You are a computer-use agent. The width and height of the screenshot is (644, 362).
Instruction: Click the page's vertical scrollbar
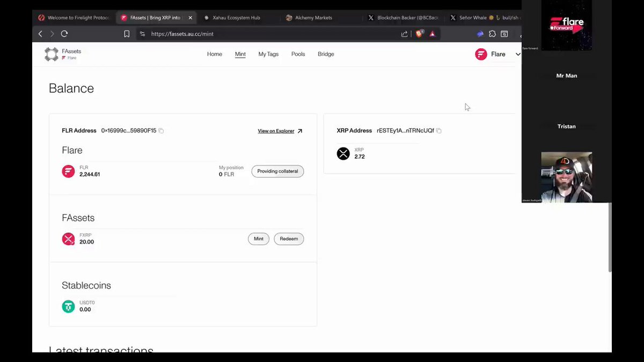tap(609, 238)
